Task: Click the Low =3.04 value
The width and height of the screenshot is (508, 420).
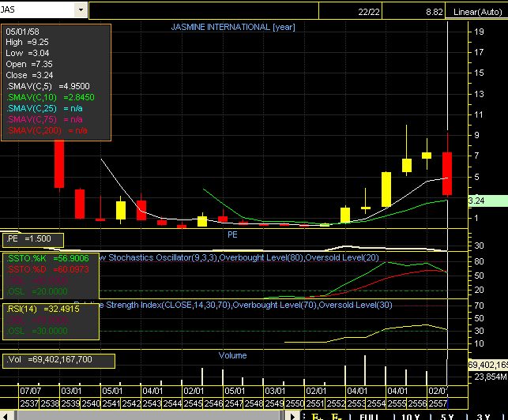Action: (28, 53)
